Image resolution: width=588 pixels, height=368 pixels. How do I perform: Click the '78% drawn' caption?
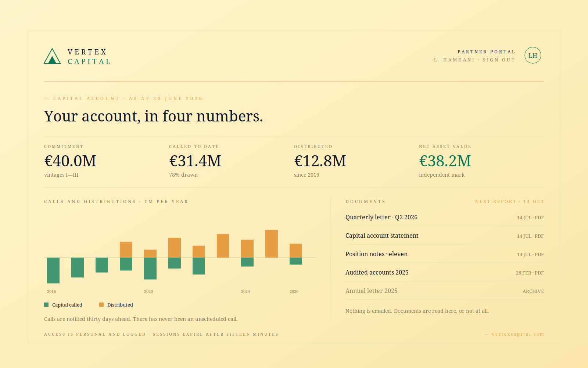click(183, 175)
